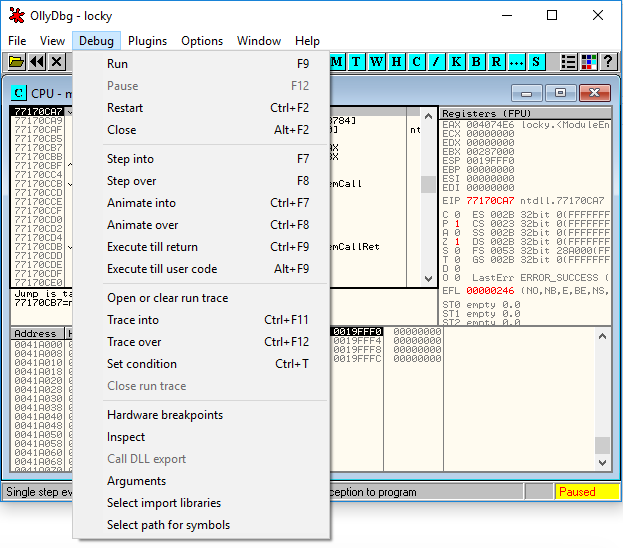Viewport: 623px width, 548px height.
Task: Open References window with R button
Action: pyautogui.click(x=496, y=62)
